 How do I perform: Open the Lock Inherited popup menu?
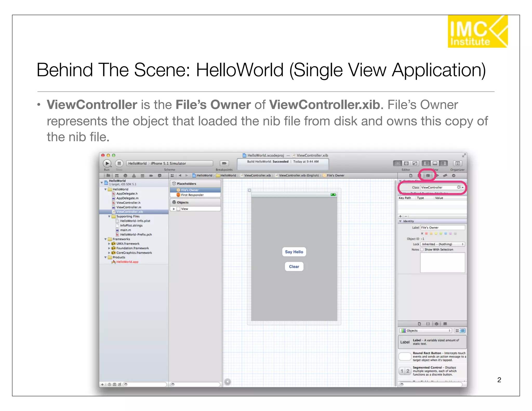(442, 244)
